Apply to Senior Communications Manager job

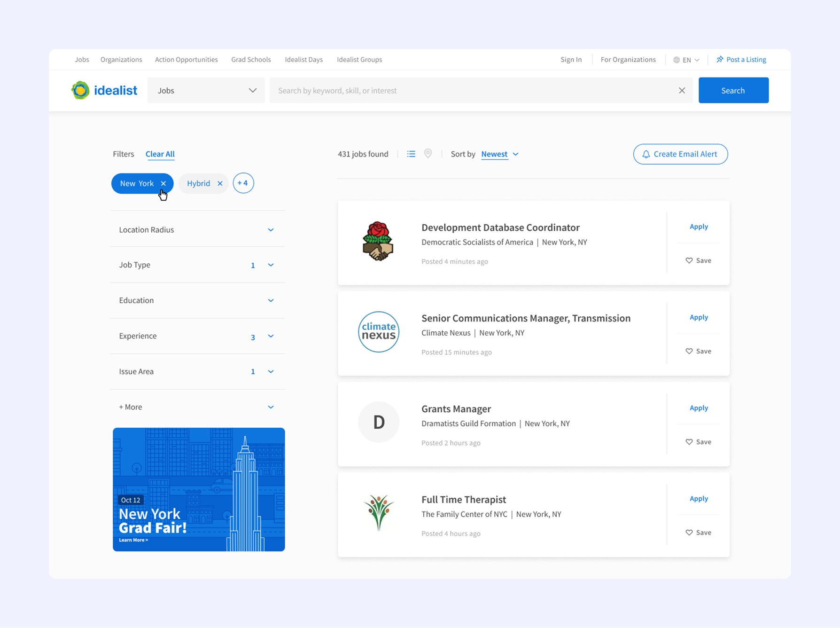coord(699,317)
